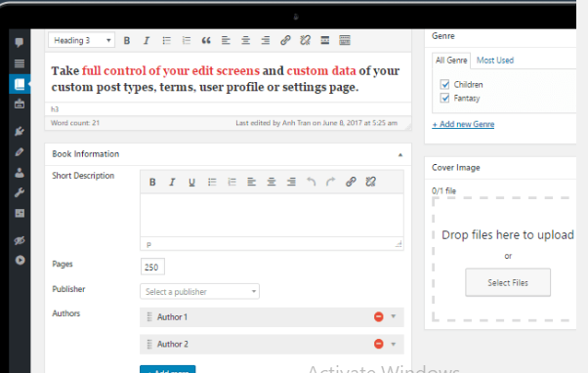Open Comments in the admin sidebar
This screenshot has width=588, height=373.
click(20, 42)
